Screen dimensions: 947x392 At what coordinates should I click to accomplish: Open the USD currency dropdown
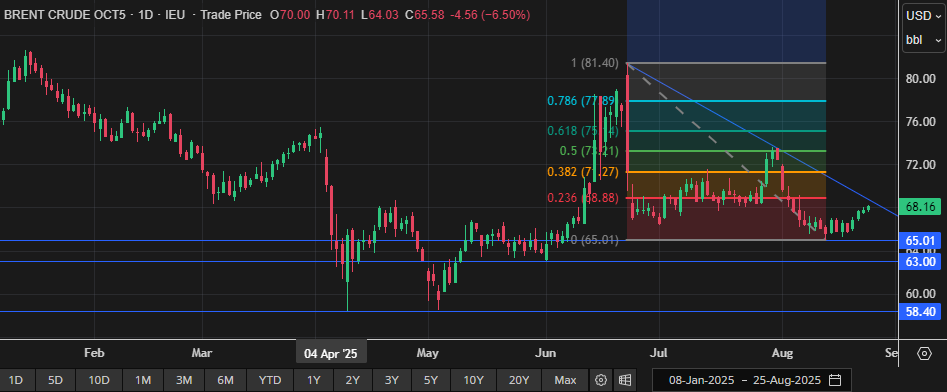[924, 16]
